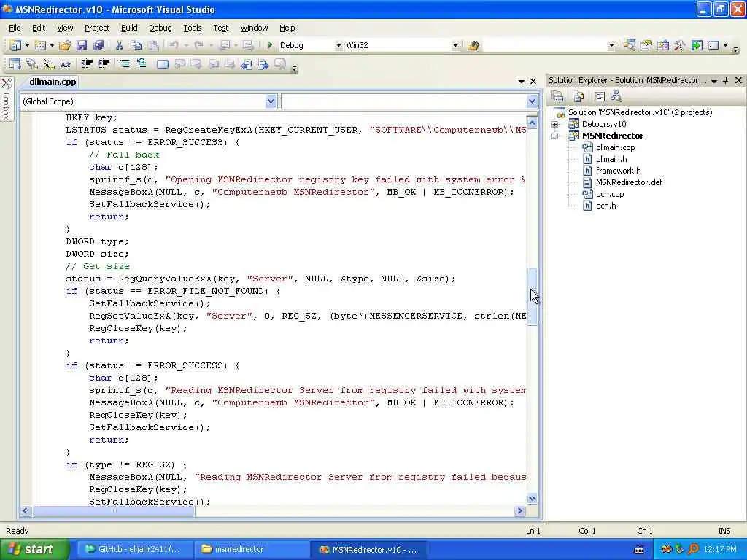Click the Copy icon in the toolbar

(x=136, y=45)
